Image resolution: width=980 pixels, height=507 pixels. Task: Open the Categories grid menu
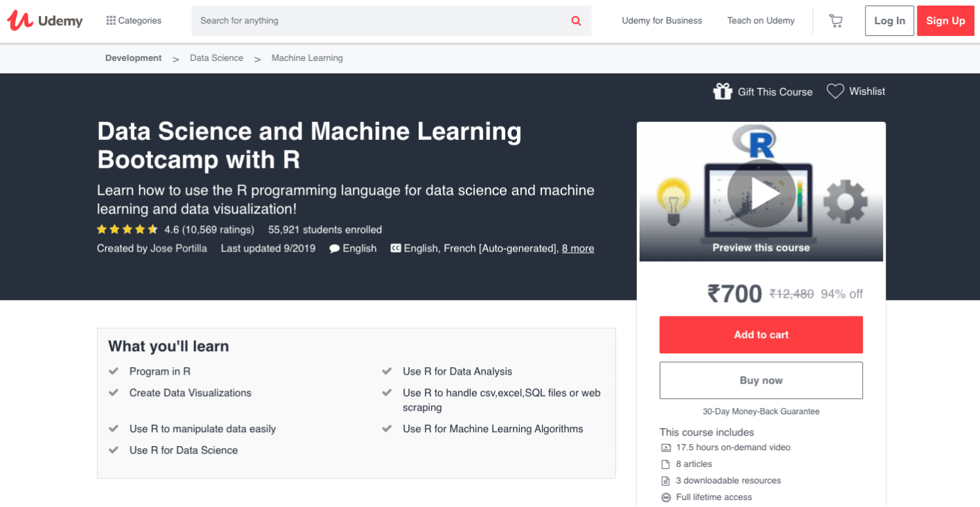[134, 21]
